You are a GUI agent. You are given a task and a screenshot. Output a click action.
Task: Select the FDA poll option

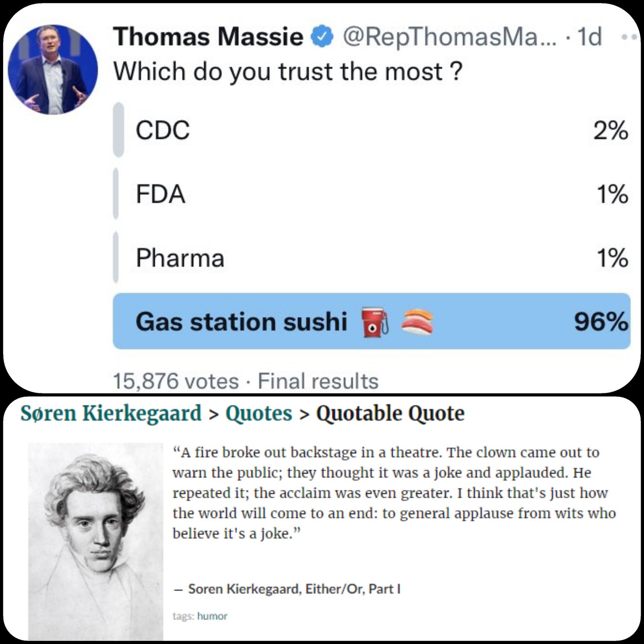372,194
